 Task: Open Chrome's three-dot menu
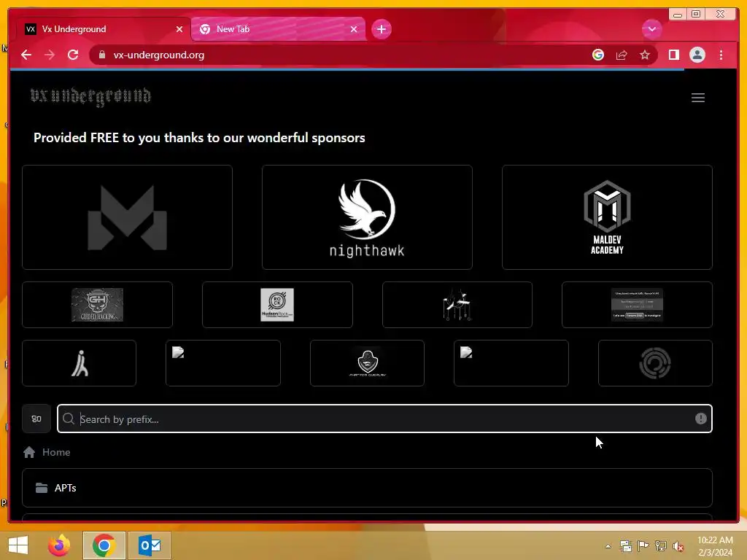721,55
